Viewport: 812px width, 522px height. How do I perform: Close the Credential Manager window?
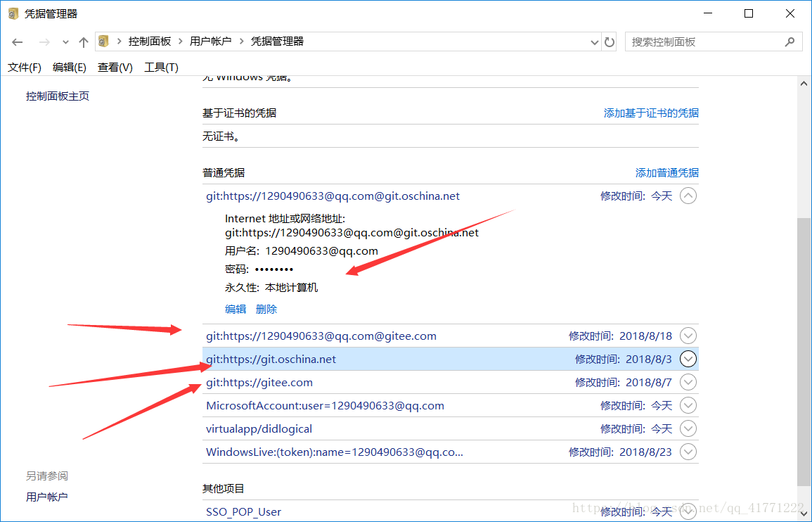coord(790,14)
